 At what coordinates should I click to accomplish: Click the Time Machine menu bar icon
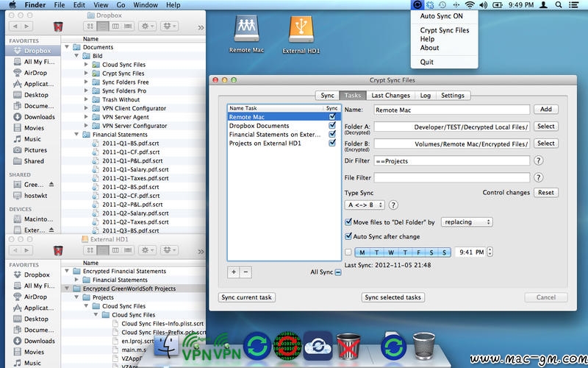[x=443, y=5]
